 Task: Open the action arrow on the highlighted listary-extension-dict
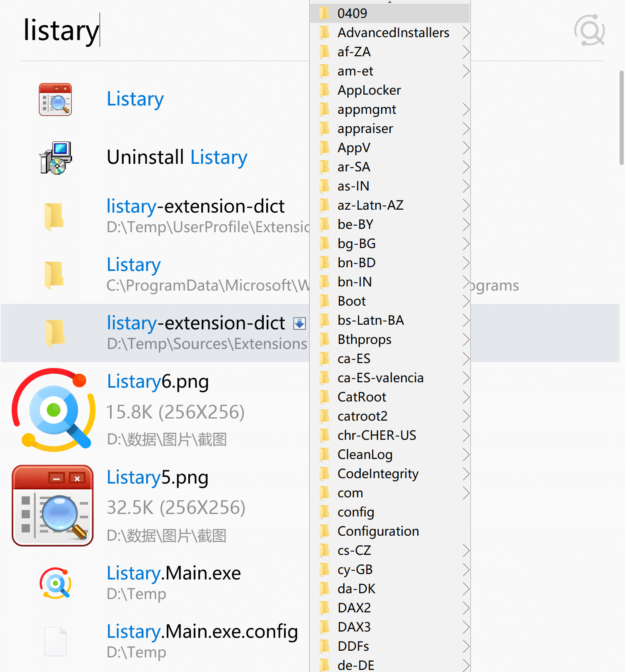coord(300,323)
